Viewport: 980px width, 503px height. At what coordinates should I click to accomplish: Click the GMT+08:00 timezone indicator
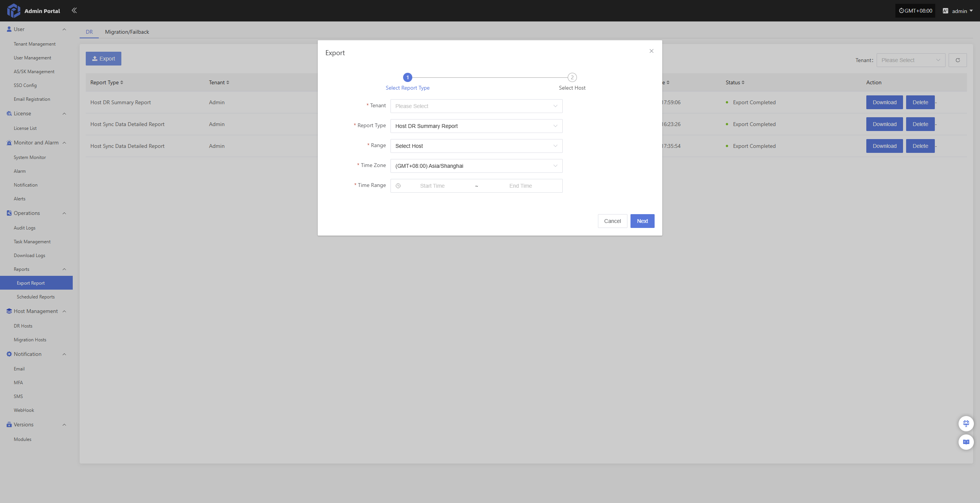tap(915, 11)
